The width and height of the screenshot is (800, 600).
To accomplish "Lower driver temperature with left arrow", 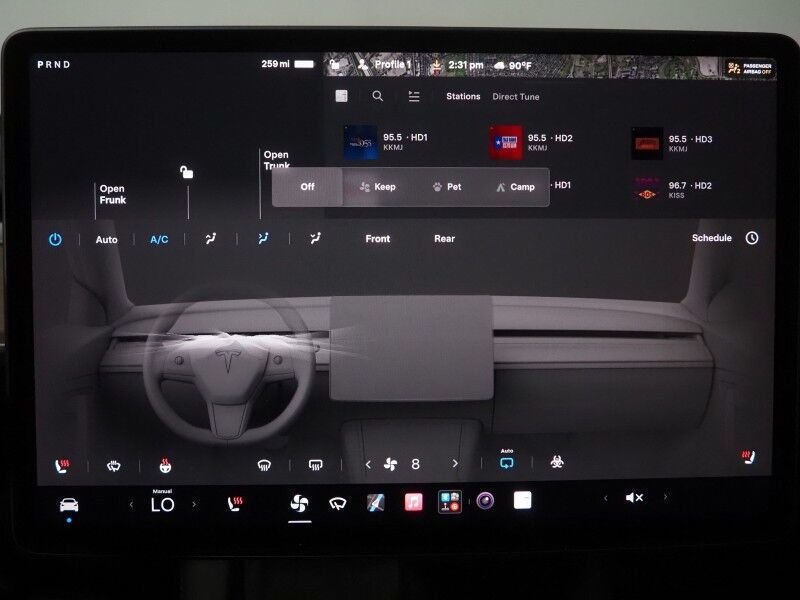I will click(x=132, y=505).
